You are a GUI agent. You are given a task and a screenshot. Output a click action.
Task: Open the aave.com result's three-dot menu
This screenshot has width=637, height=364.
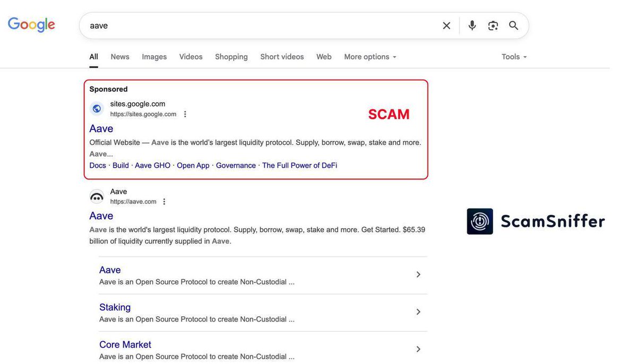click(x=163, y=201)
